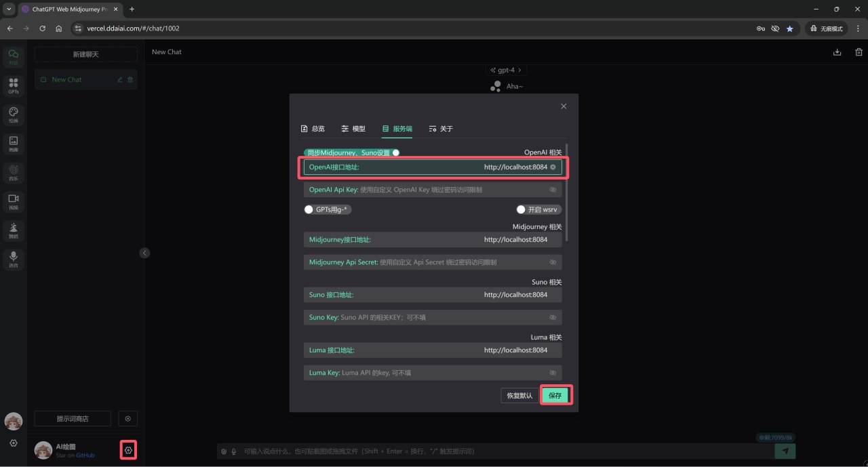Image resolution: width=868 pixels, height=467 pixels.
Task: Click the 恢复默认 restore default button
Action: click(519, 395)
